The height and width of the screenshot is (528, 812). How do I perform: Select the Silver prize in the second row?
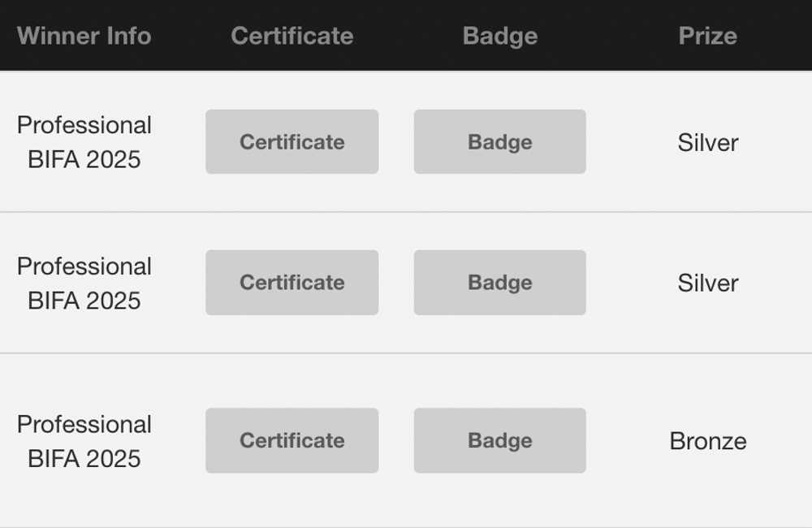[707, 283]
